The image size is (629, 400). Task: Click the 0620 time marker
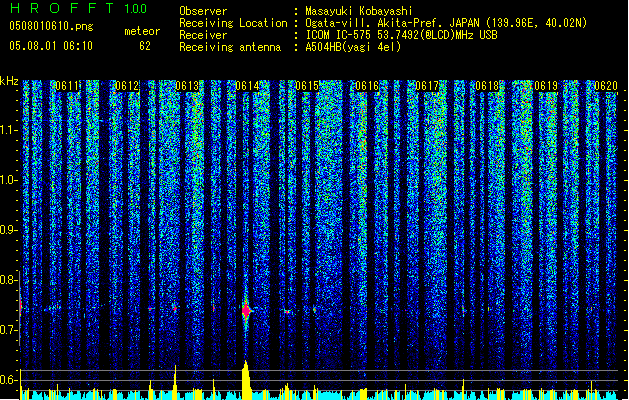point(606,86)
